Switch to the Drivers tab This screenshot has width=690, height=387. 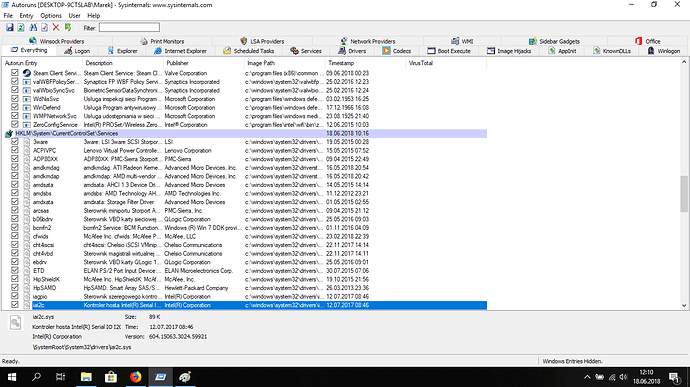tap(352, 51)
